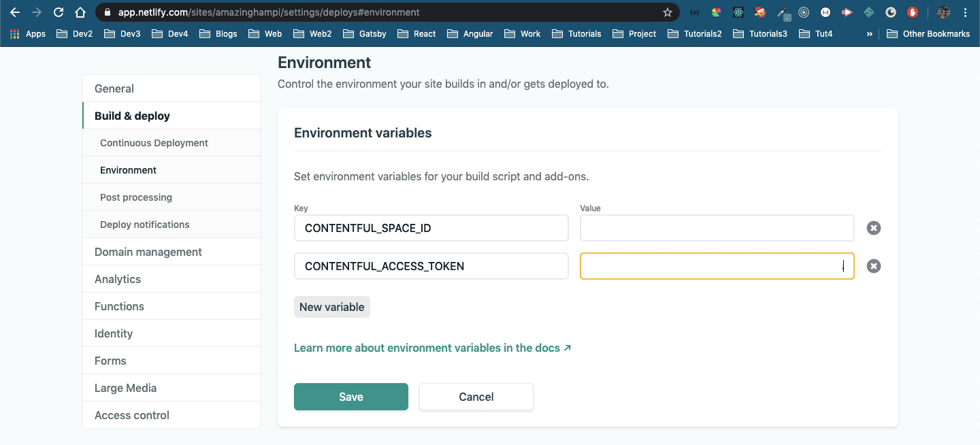Viewport: 980px width, 445px height.
Task: Open the Web2 bookmarks folder
Action: point(312,33)
